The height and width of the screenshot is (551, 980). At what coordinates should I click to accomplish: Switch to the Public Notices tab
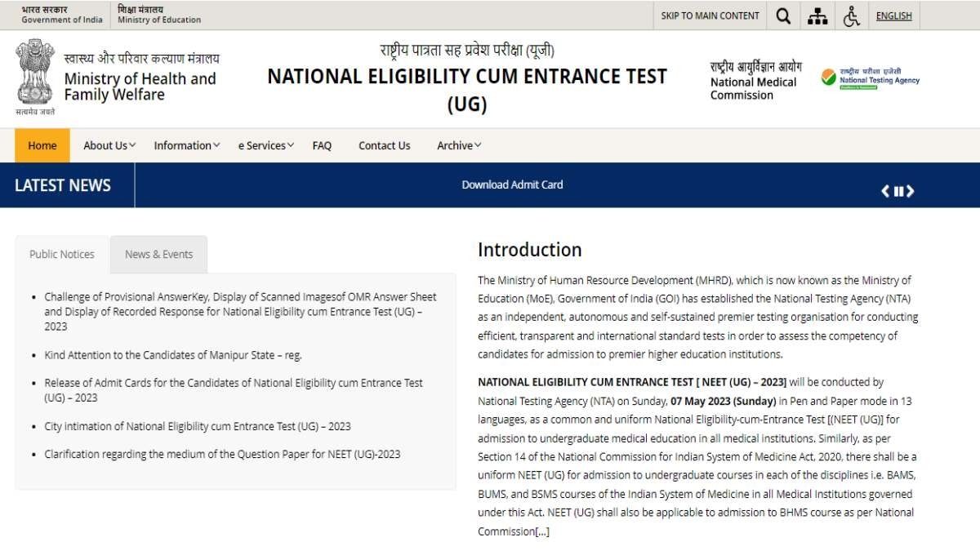click(x=61, y=254)
